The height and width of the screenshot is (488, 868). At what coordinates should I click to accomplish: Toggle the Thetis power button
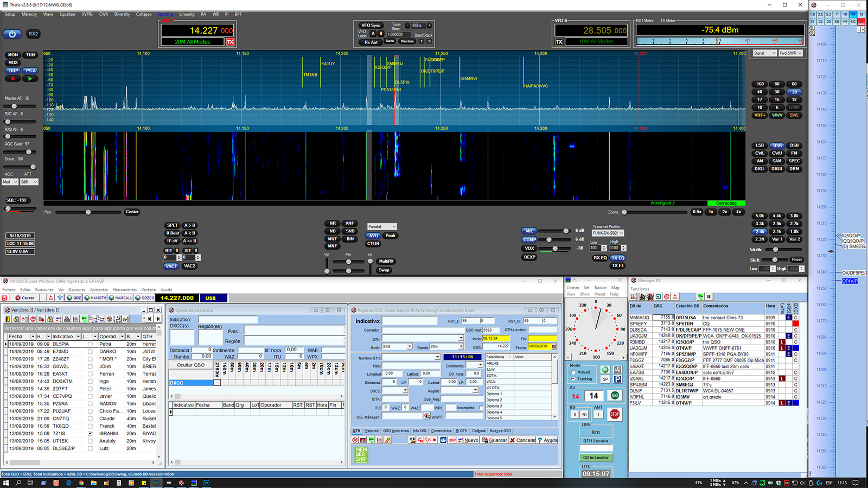12,34
